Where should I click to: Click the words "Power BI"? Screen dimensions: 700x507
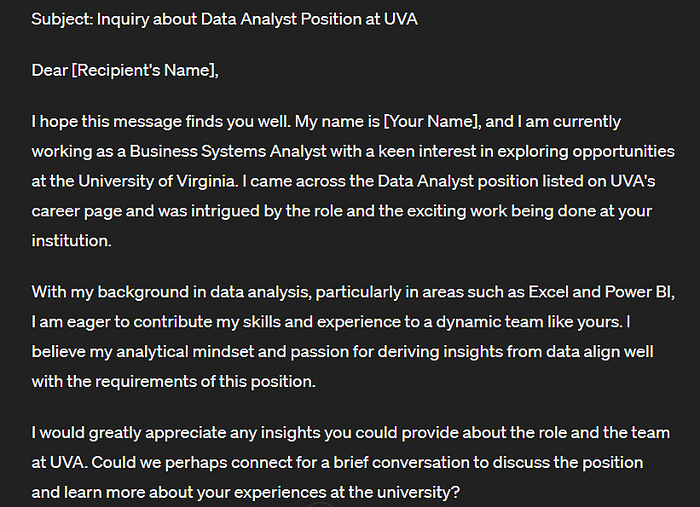pos(638,292)
